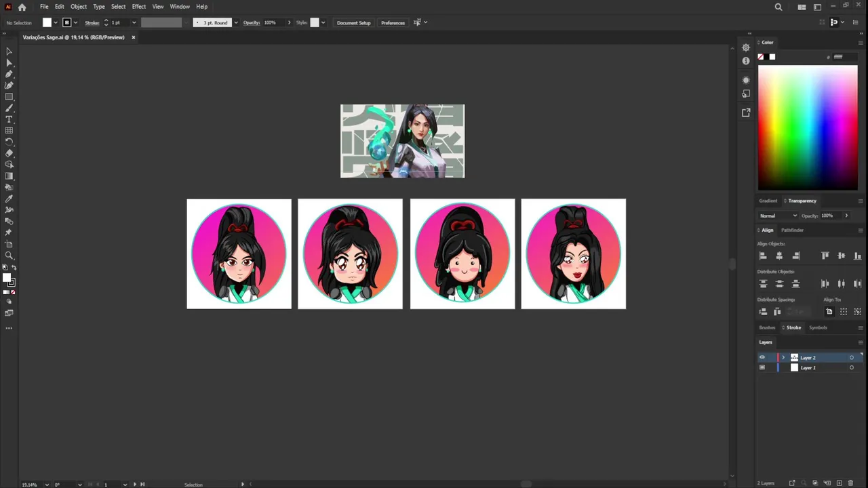Select the Pen tool
Image resolution: width=868 pixels, height=488 pixels.
coord(9,74)
